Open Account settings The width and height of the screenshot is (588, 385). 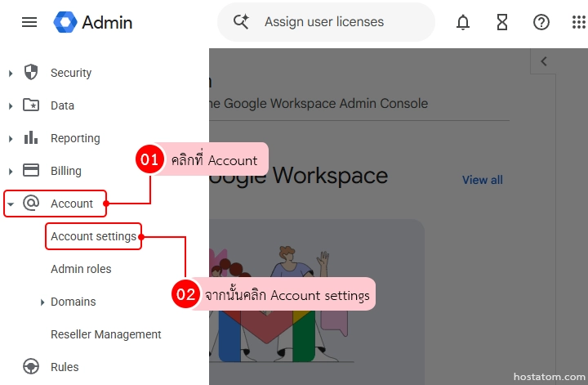[x=93, y=236]
